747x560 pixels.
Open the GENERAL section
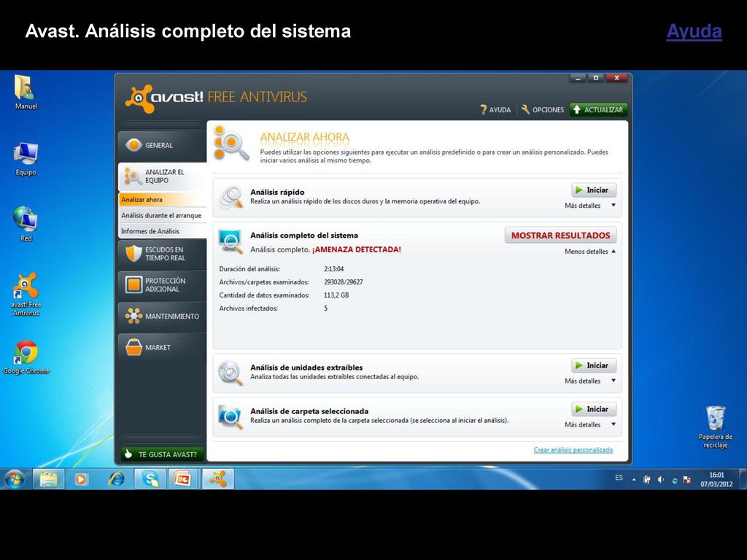(162, 145)
